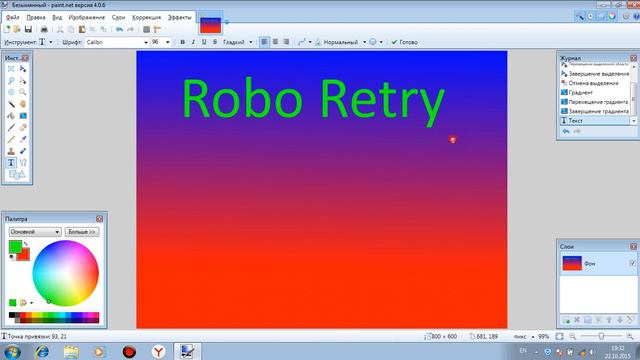The image size is (640, 360).
Task: Open the Правка menu
Action: [x=36, y=18]
